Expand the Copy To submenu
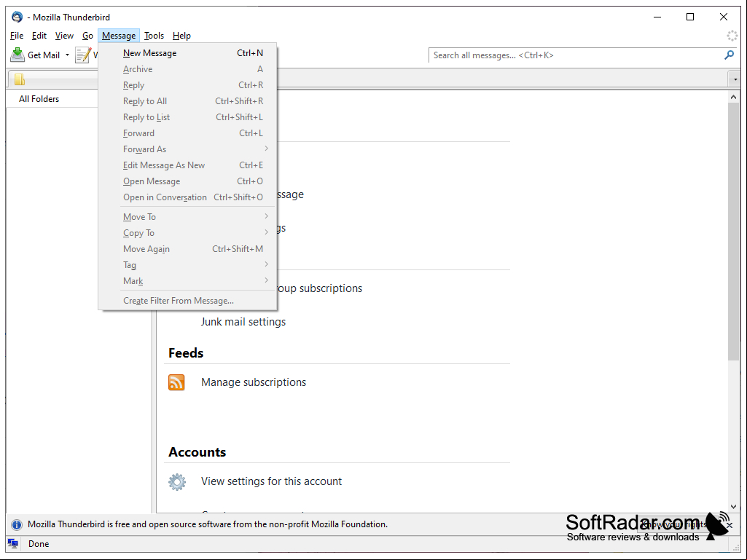 point(266,232)
